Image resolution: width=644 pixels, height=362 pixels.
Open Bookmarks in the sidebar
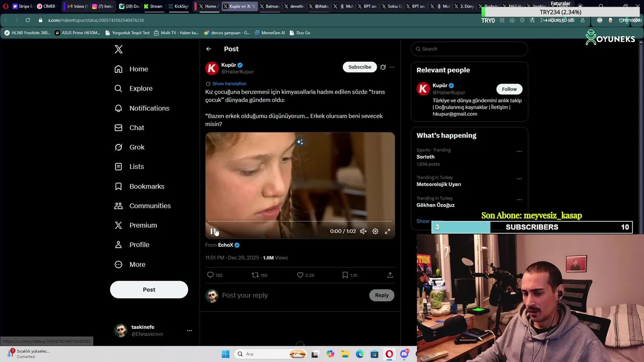click(139, 186)
